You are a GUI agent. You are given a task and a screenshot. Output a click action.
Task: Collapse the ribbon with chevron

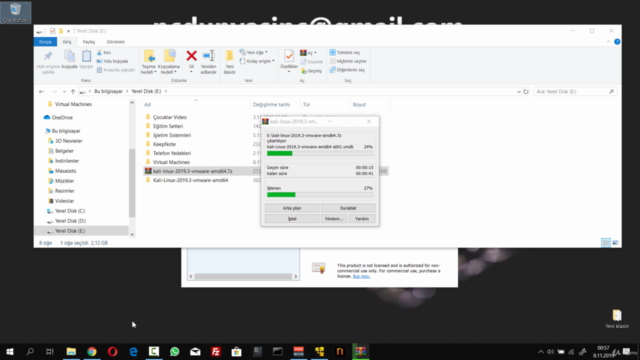609,42
